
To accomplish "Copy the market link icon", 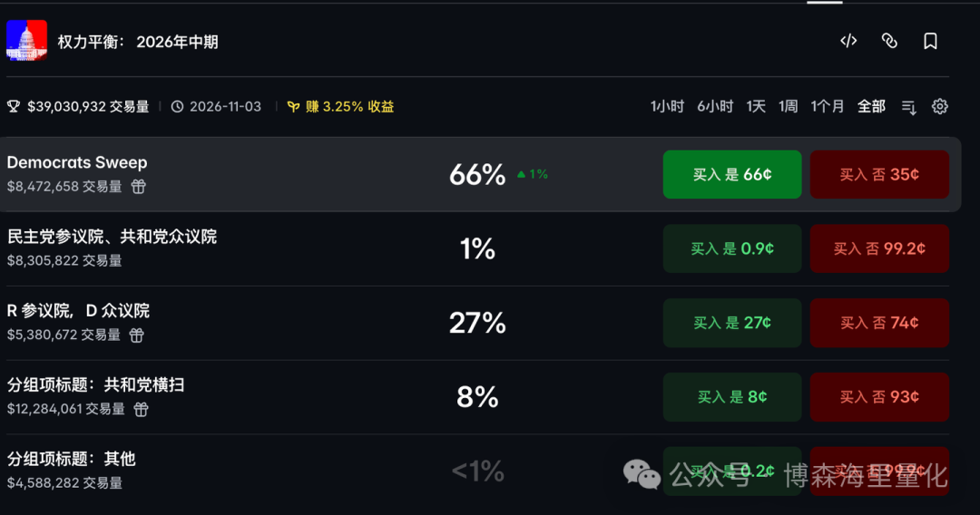I will (889, 41).
